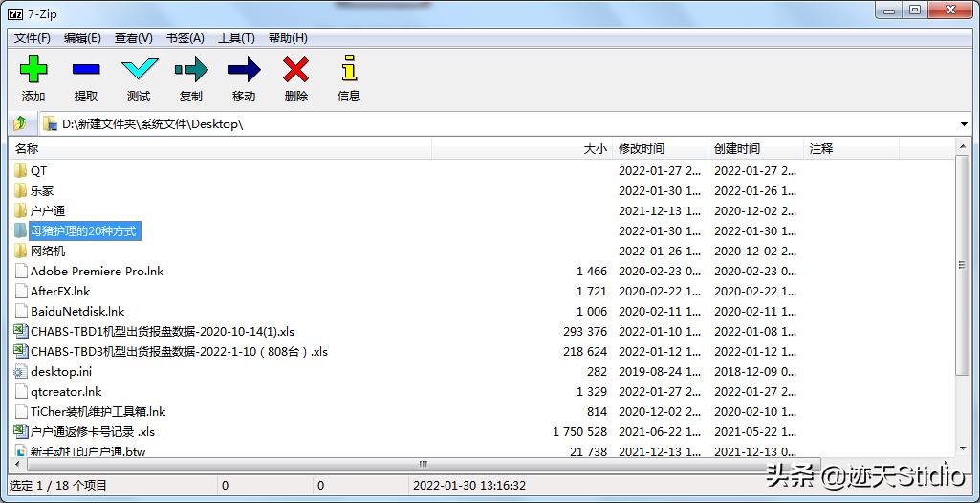Select desktop.ini file name
This screenshot has width=980, height=503.
click(x=61, y=371)
